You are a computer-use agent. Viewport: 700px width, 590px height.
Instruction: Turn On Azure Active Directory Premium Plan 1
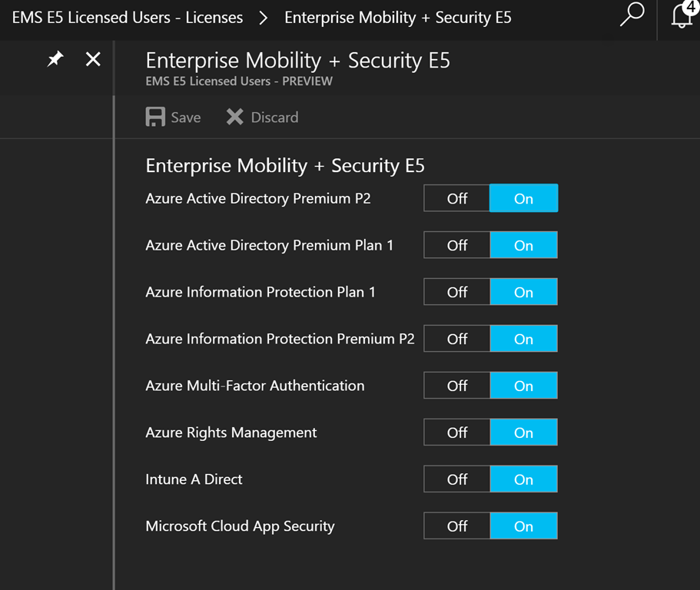click(524, 245)
